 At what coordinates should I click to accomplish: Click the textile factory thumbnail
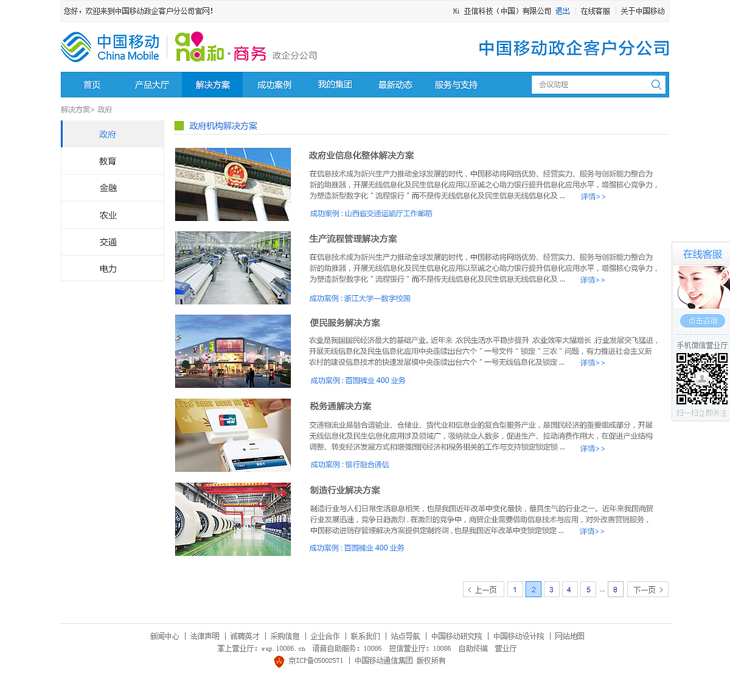coord(233,268)
